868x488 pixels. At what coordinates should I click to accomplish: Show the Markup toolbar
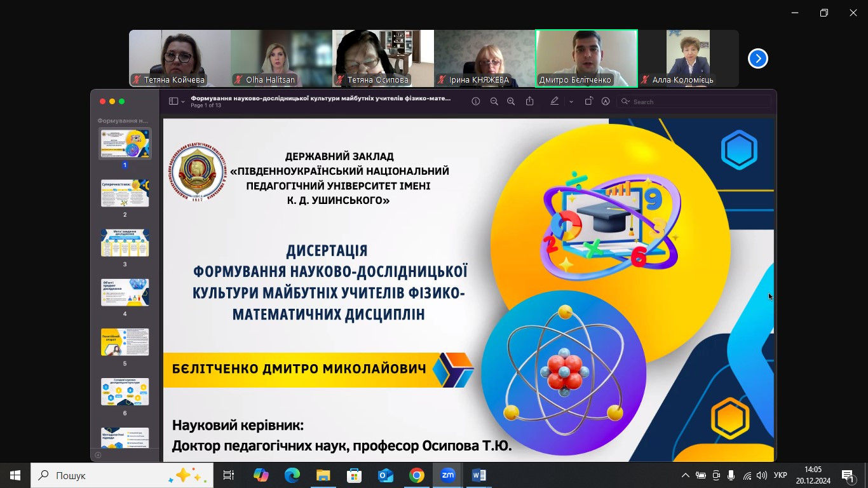pos(605,102)
